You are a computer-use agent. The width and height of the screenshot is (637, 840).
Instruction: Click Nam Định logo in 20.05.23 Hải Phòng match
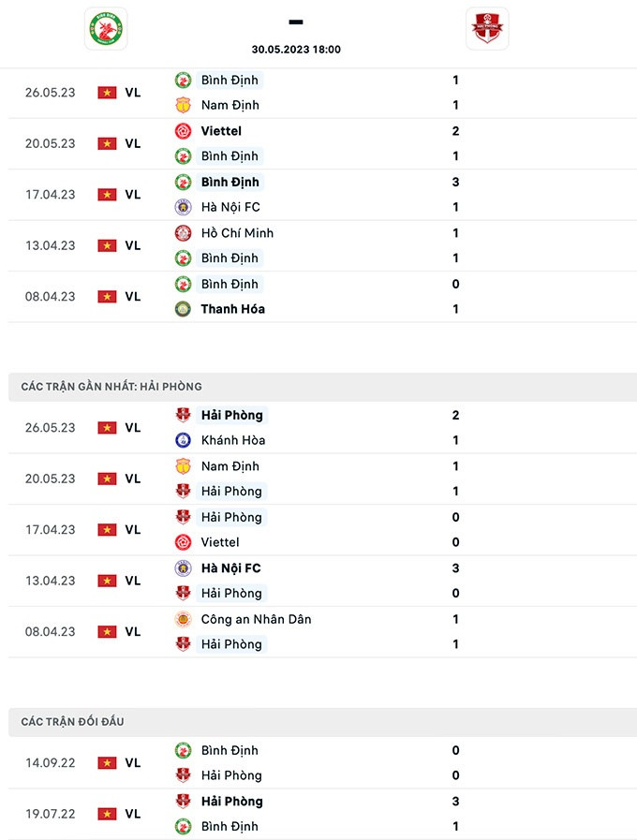pos(183,466)
